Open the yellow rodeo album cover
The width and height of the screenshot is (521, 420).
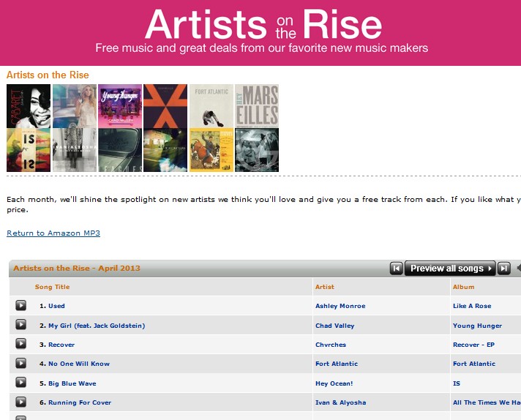211,150
